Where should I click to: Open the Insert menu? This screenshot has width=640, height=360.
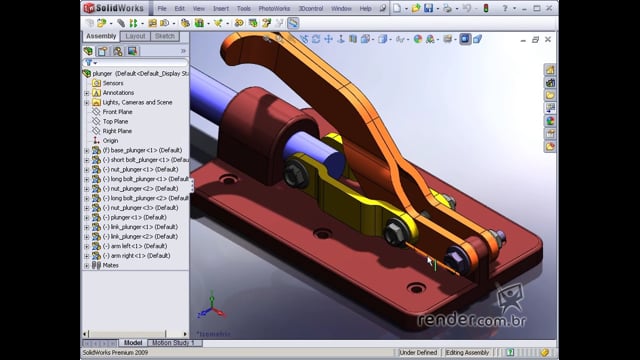[220, 8]
